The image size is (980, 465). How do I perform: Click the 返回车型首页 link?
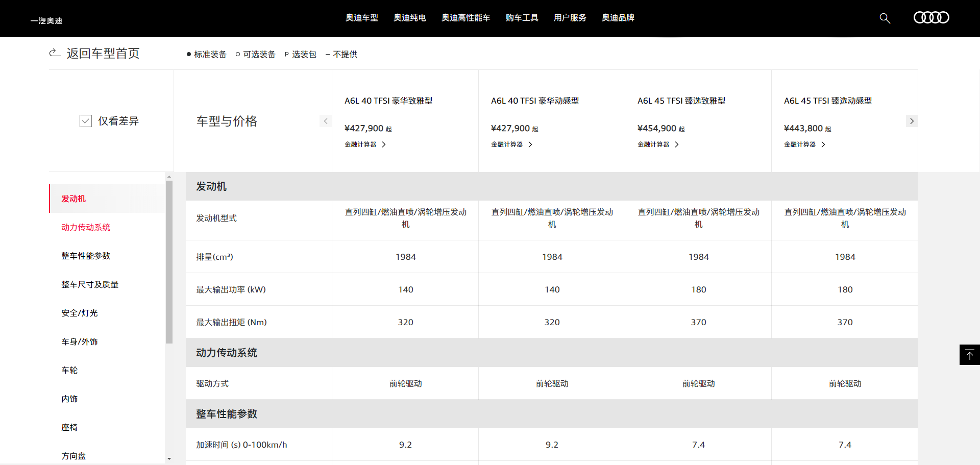(103, 54)
